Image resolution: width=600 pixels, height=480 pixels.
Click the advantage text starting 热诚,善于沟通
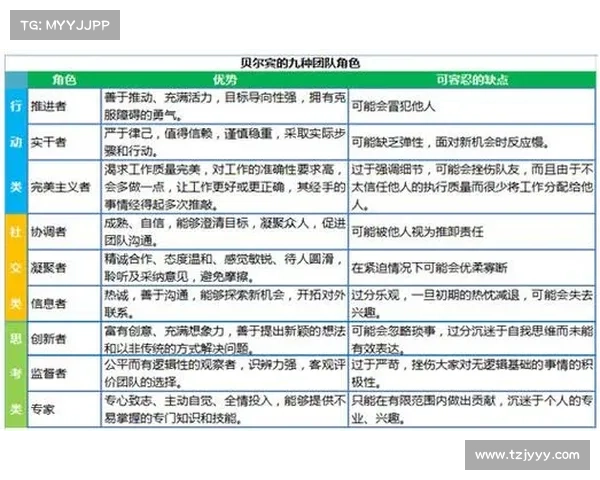[x=225, y=304]
